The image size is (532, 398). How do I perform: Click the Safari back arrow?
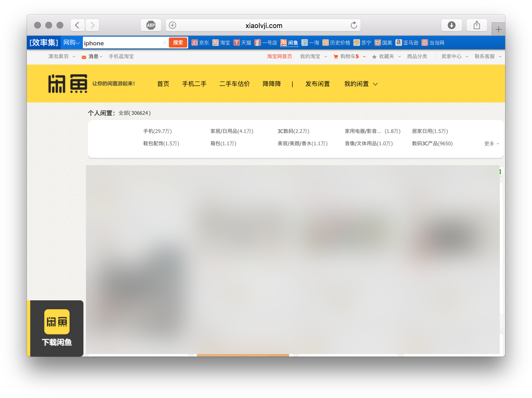(78, 25)
